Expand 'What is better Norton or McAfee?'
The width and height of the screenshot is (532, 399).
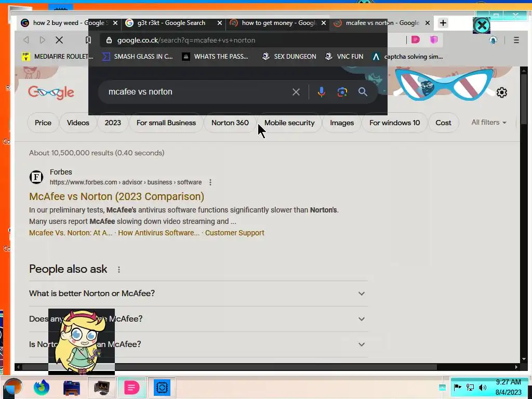tap(198, 294)
